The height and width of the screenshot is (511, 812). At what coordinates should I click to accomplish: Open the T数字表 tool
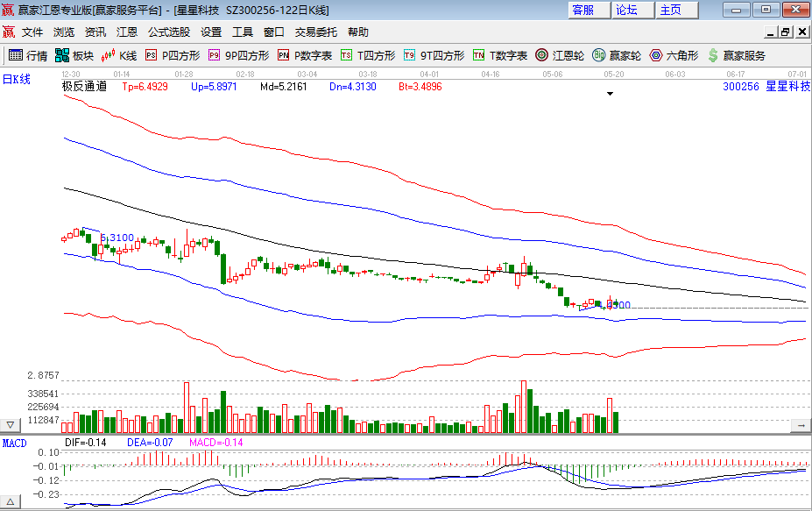[500, 55]
